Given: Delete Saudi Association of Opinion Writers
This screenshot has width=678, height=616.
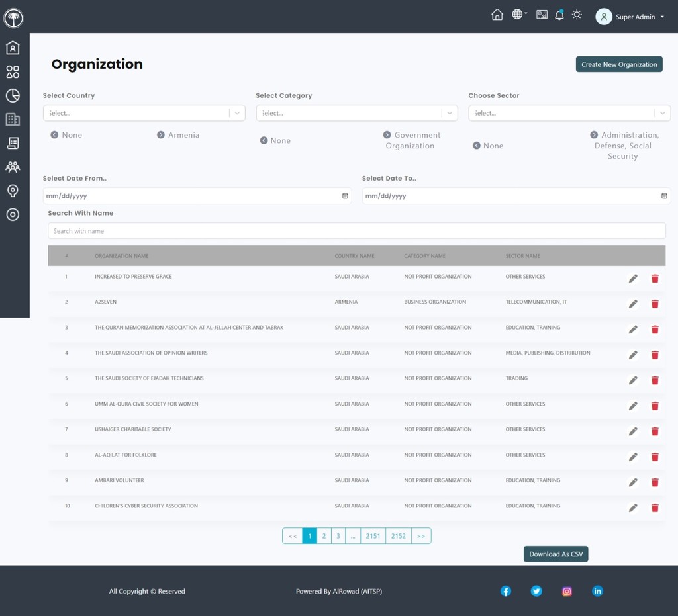Looking at the screenshot, I should tap(655, 355).
